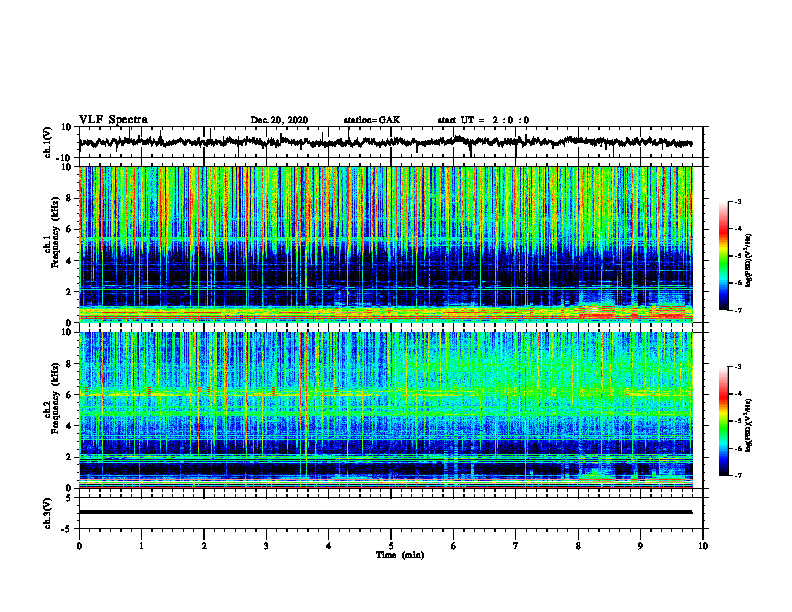
Task: Click the '2' tick on ch.1 frequency axis
Action: click(x=69, y=292)
